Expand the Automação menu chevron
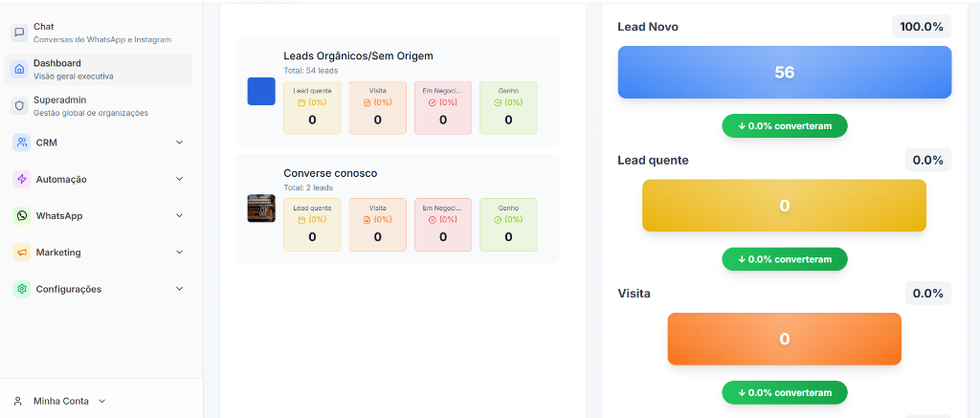Viewport: 980px width, 418px height. pyautogui.click(x=179, y=179)
